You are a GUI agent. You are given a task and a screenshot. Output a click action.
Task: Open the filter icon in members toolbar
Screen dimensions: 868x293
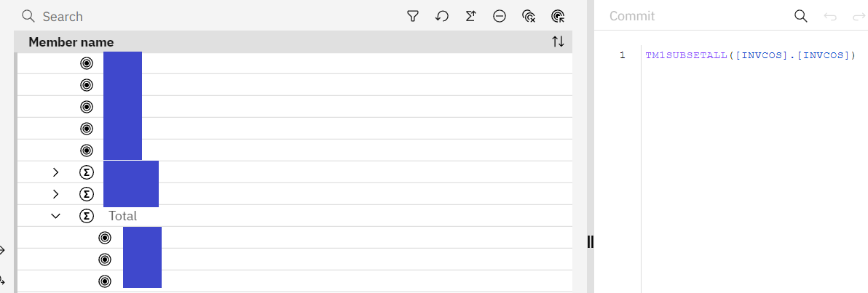pyautogui.click(x=413, y=16)
